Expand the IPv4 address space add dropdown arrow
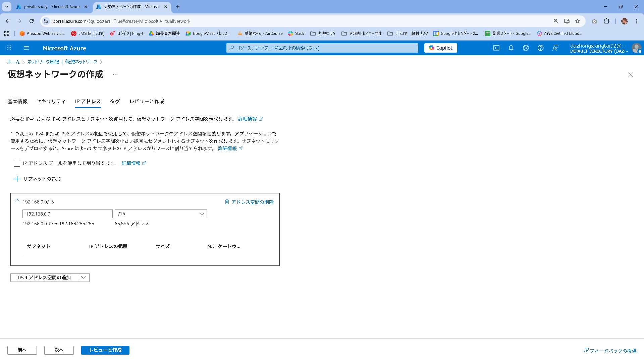 [84, 278]
